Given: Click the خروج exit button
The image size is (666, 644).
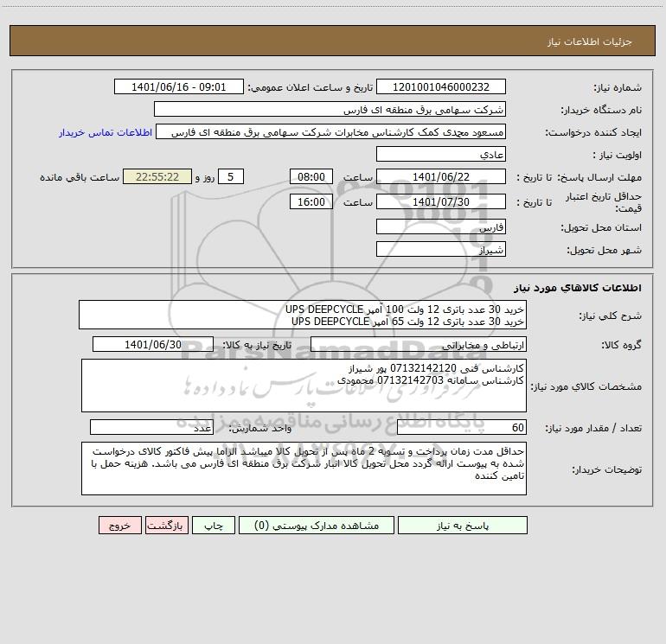Looking at the screenshot, I should tap(119, 526).
